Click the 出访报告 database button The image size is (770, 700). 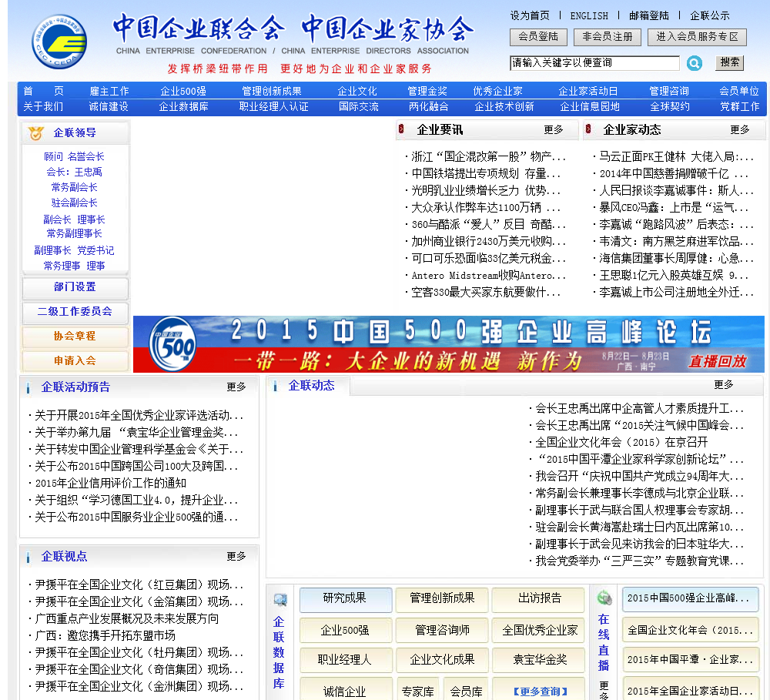pyautogui.click(x=539, y=599)
